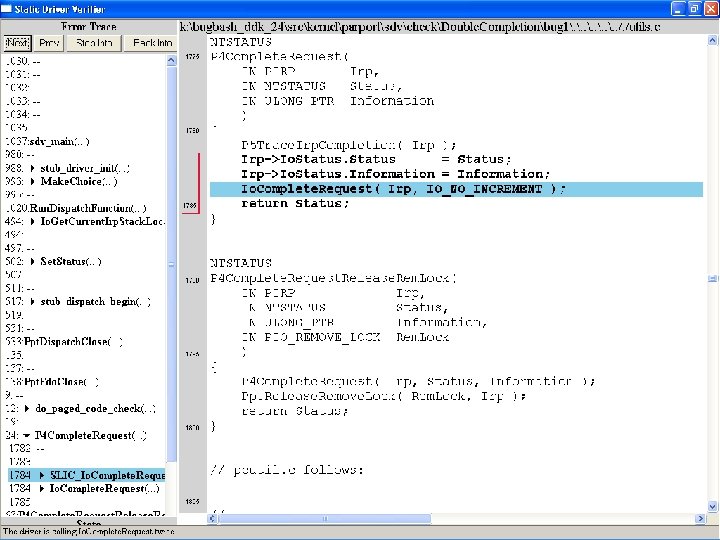Click the P4CompleteRequestReleaseRemLock function name
720x540 pixels.
tap(333, 278)
